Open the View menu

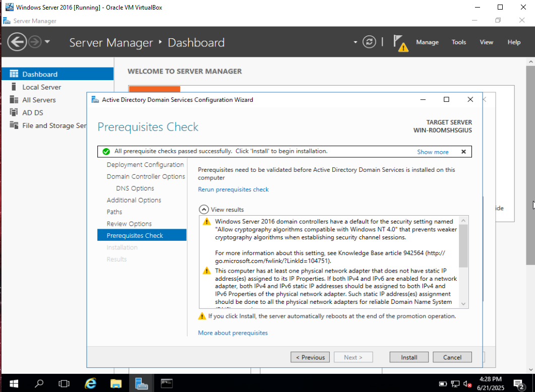point(486,42)
